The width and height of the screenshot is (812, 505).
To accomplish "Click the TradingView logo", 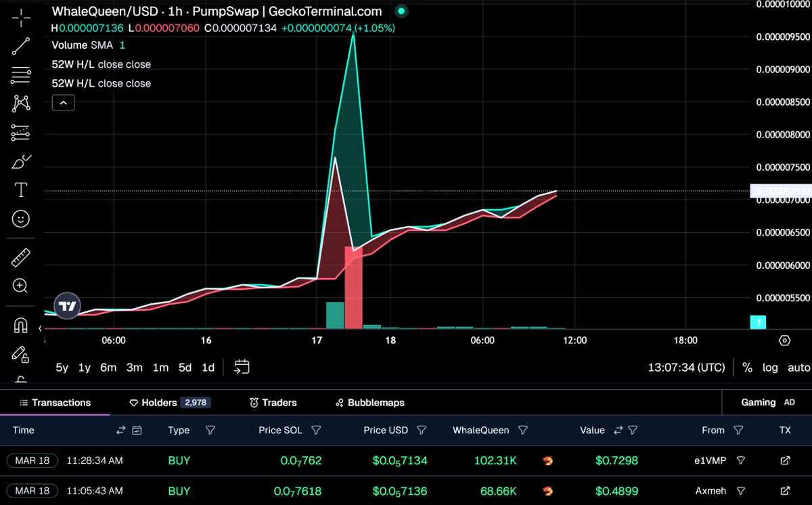I will (x=67, y=305).
